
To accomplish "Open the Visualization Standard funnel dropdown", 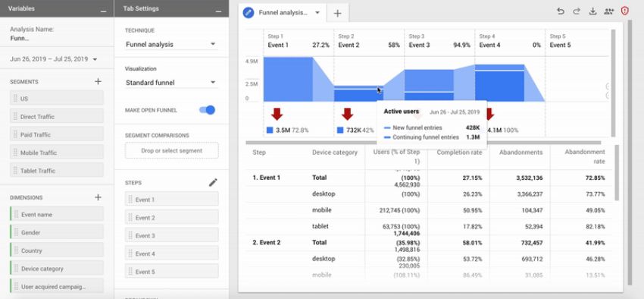I will click(x=171, y=82).
